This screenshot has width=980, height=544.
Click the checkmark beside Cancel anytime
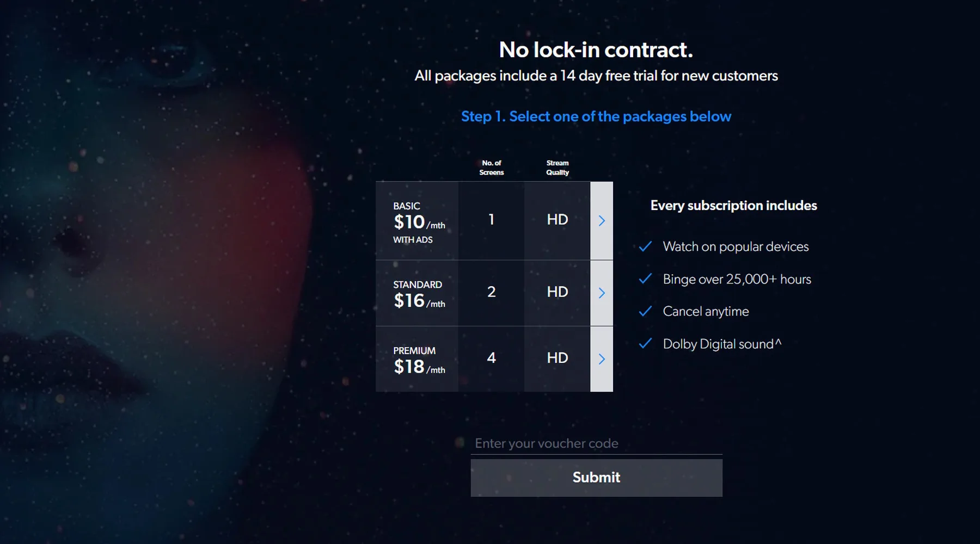(645, 311)
